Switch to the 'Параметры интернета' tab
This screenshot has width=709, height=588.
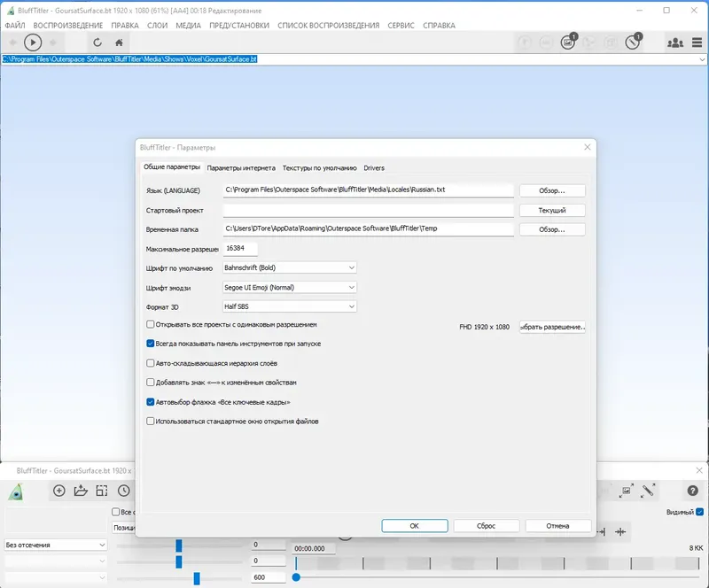coord(241,167)
